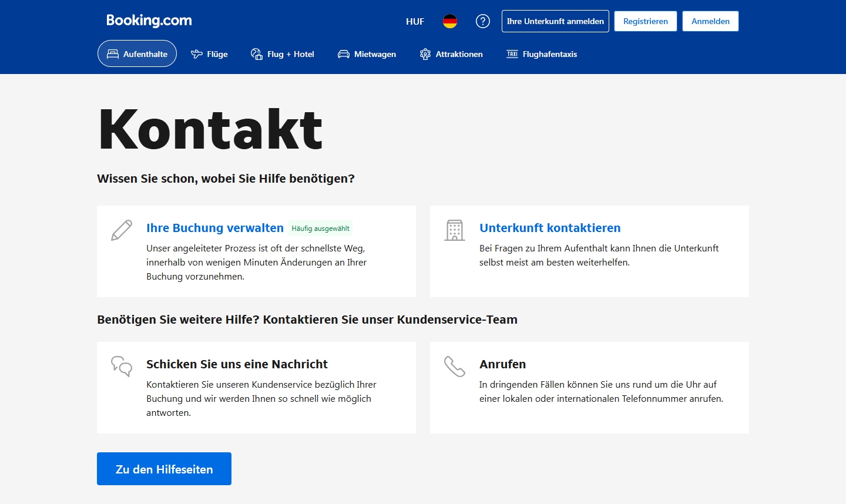Screen dimensions: 846x504
Task: Select the Aufenthalte tab
Action: (137, 53)
